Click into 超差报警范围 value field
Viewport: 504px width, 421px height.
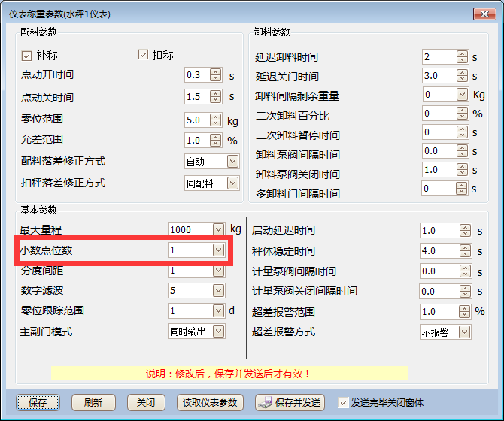[x=440, y=311]
